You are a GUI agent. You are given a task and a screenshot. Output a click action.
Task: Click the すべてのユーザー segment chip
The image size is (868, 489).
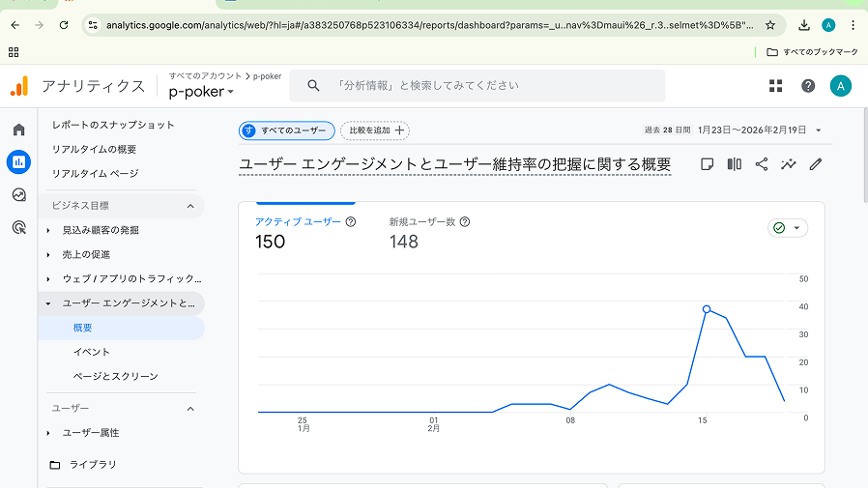click(x=287, y=130)
